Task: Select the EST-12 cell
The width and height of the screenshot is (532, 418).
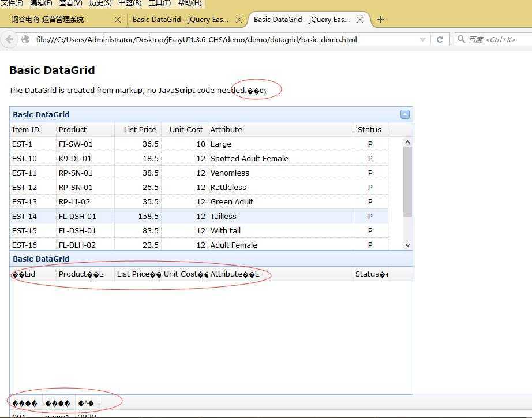Action: [33, 187]
